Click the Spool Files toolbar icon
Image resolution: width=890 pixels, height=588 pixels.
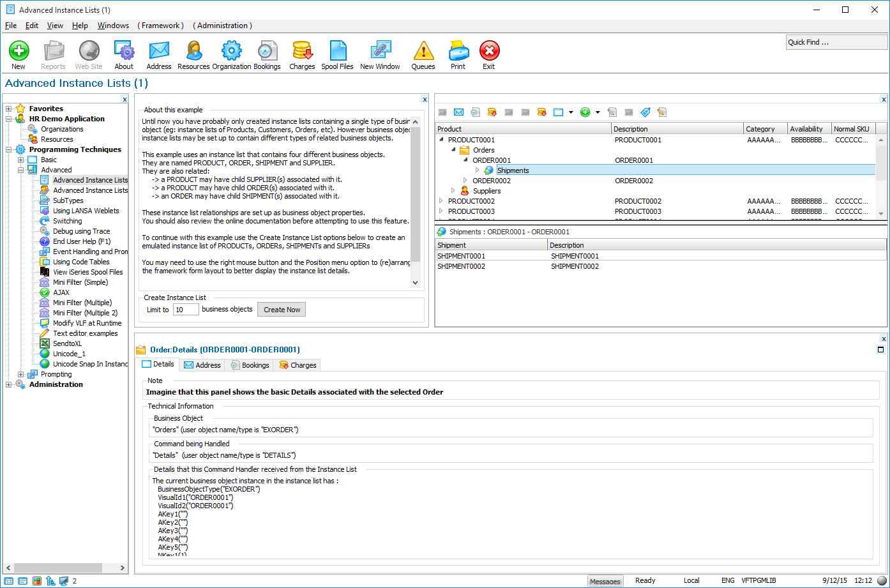click(x=337, y=51)
